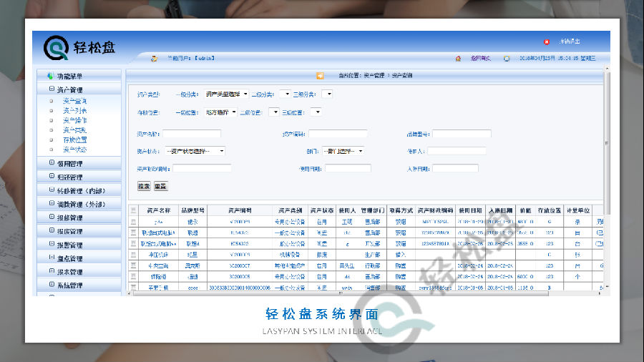Click the 功能菜单 header icon
Screen dimensions: 644x362
coord(51,76)
